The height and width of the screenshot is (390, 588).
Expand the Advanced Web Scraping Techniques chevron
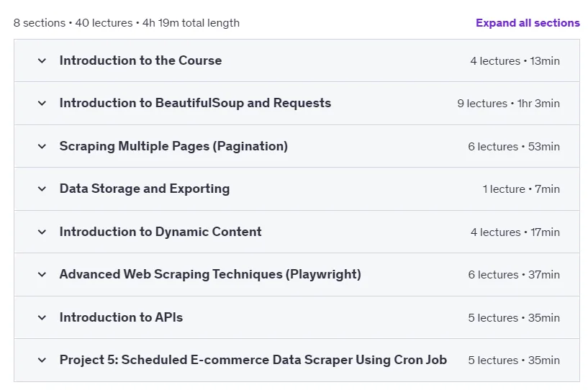pos(42,274)
